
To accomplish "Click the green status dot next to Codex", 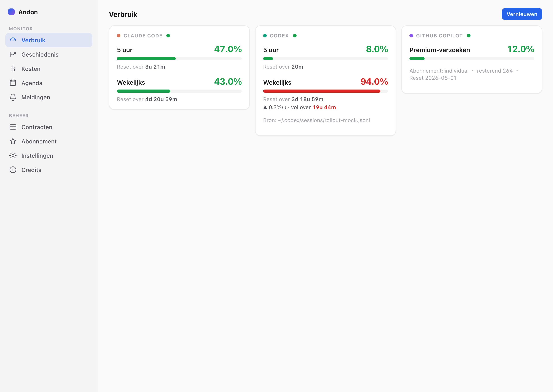I will pos(295,36).
